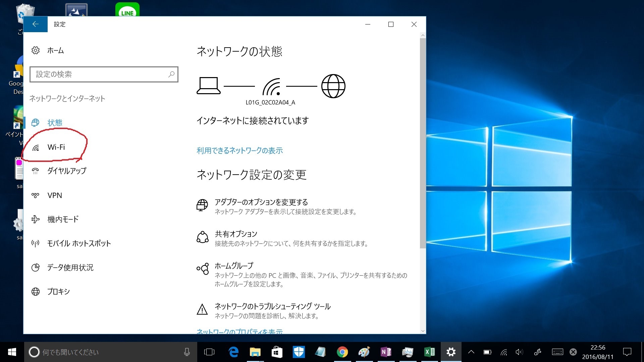The height and width of the screenshot is (362, 644).
Task: Click the homegroup icon
Action: coord(203,269)
